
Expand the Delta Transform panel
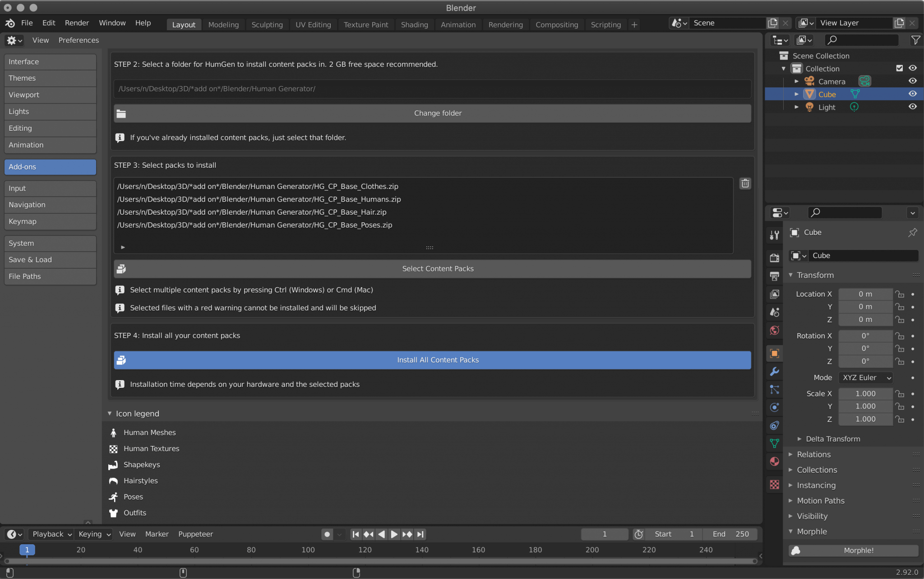point(832,439)
